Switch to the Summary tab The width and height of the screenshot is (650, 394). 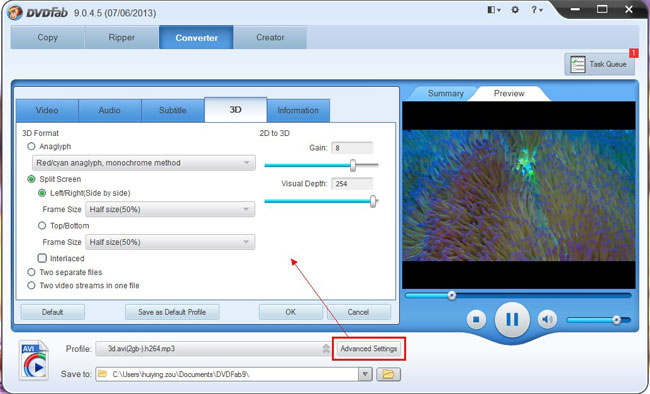(x=446, y=93)
